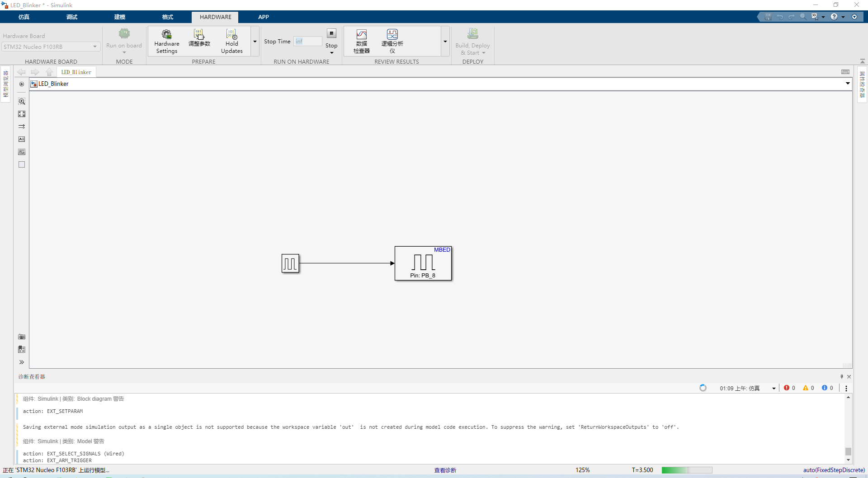Image resolution: width=868 pixels, height=478 pixels.
Task: Toggle the error count filter in diagnostics
Action: point(789,388)
